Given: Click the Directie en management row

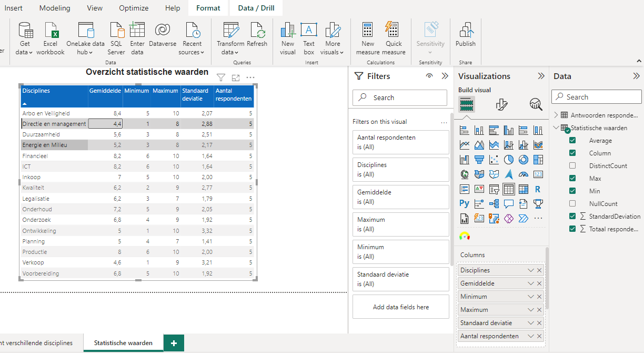Looking at the screenshot, I should pos(137,124).
